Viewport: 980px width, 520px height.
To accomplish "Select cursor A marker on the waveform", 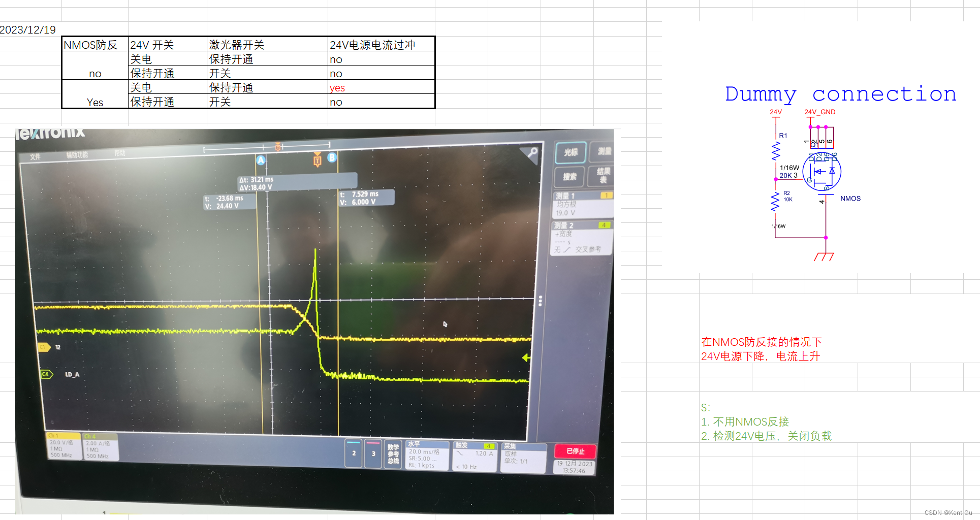I will pyautogui.click(x=261, y=160).
